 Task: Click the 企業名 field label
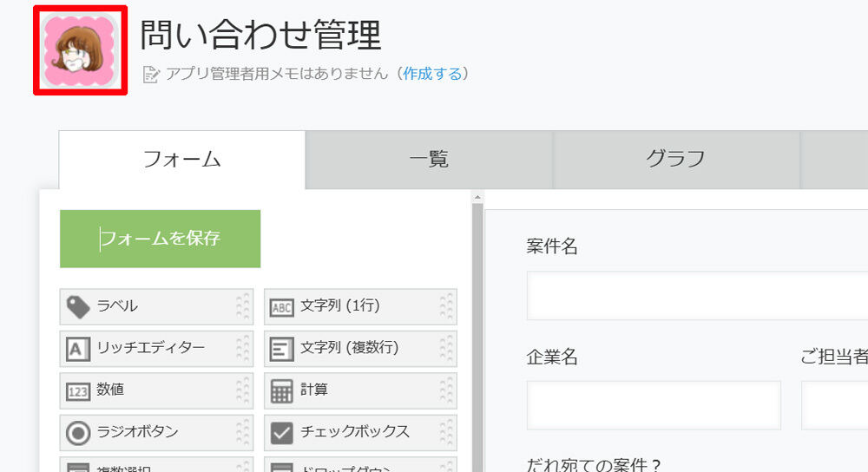[552, 357]
